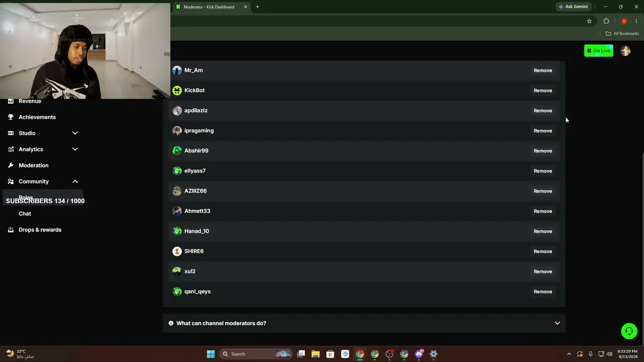This screenshot has width=644, height=362.
Task: Remove KickBot as moderator
Action: [x=543, y=90]
